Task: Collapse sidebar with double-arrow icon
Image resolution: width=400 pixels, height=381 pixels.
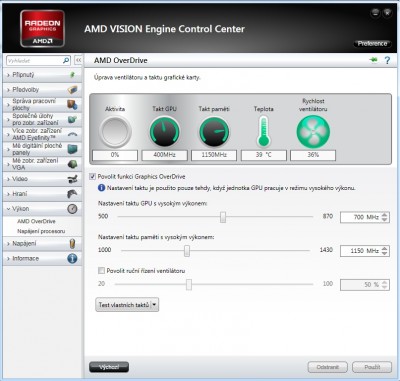Action: [78, 60]
